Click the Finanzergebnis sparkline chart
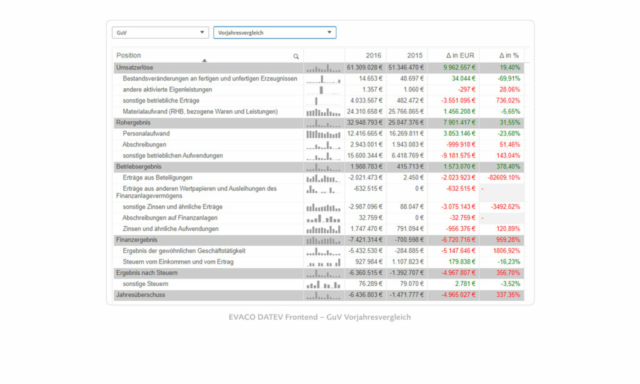The image size is (640, 384). (x=324, y=240)
